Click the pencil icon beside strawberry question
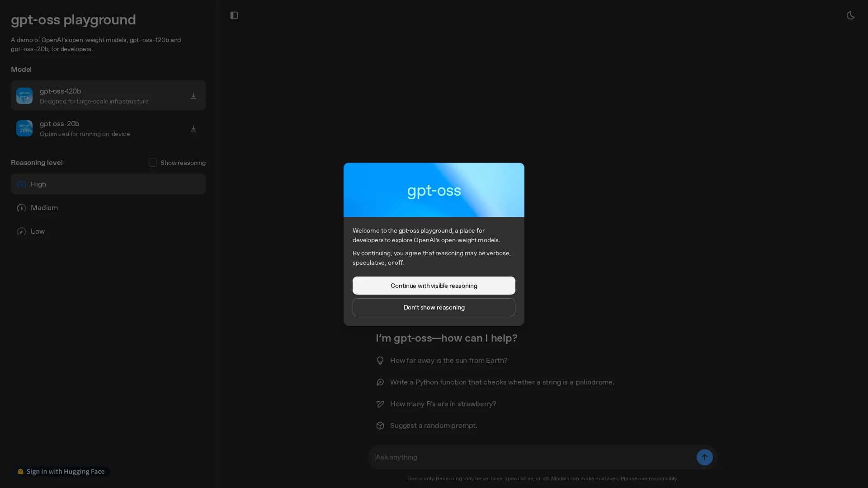Viewport: 868px width, 488px height. click(x=380, y=404)
